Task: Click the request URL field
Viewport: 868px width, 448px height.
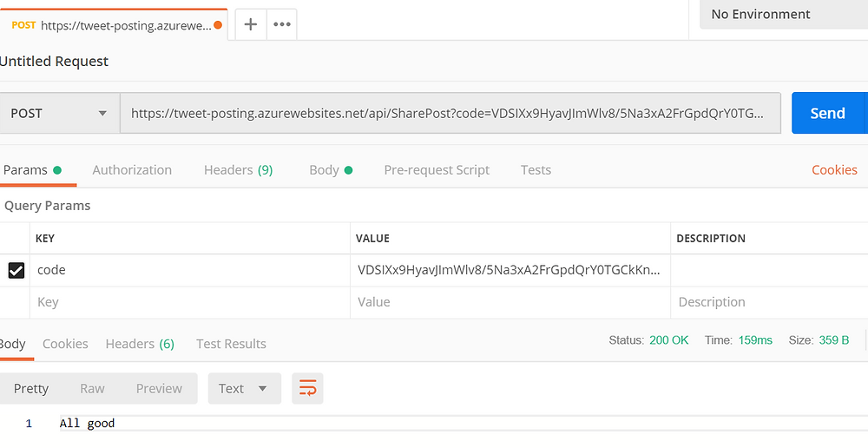Action: tap(450, 113)
